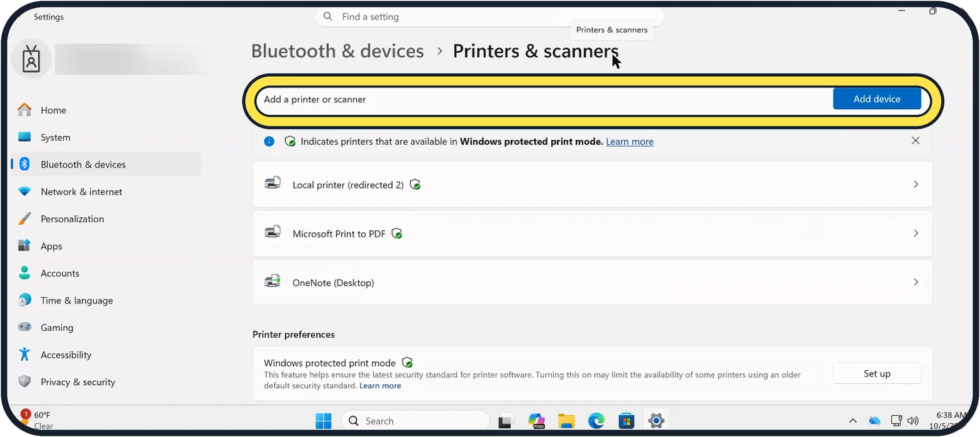The width and height of the screenshot is (980, 437).
Task: Open the Local printer (redirected 2) entry
Action: pos(592,184)
